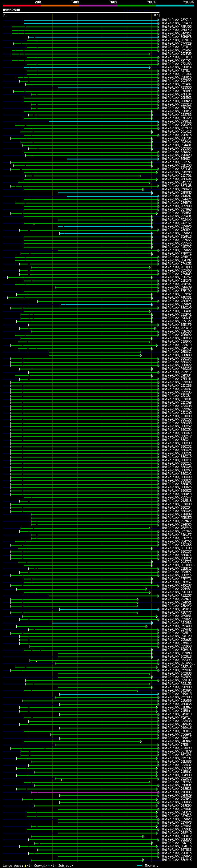The width and height of the screenshot is (197, 868).
Task: Click the UniRef100_Q9CA15 label
Action: pyautogui.click(x=177, y=853)
